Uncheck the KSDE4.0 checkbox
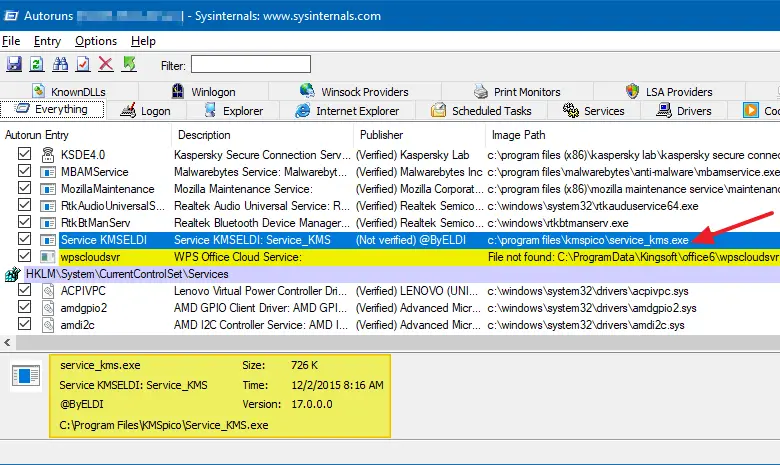This screenshot has width=780, height=465. (x=24, y=154)
